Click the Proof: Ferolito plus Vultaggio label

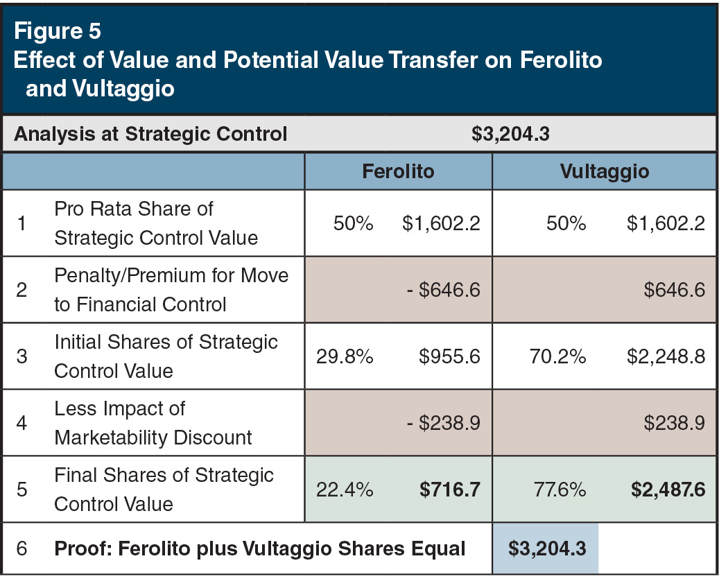(260, 548)
